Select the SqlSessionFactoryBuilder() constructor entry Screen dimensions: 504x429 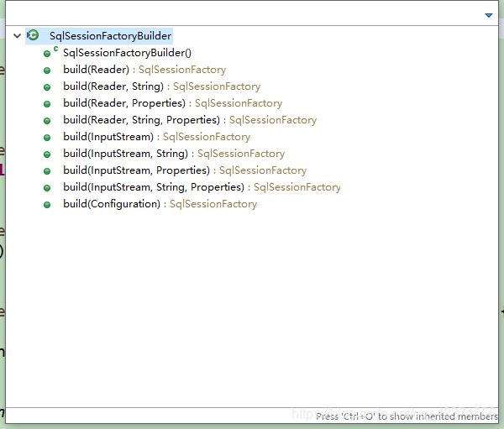click(x=127, y=53)
